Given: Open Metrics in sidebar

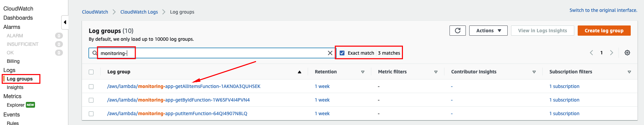Looking at the screenshot, I should click(12, 96).
